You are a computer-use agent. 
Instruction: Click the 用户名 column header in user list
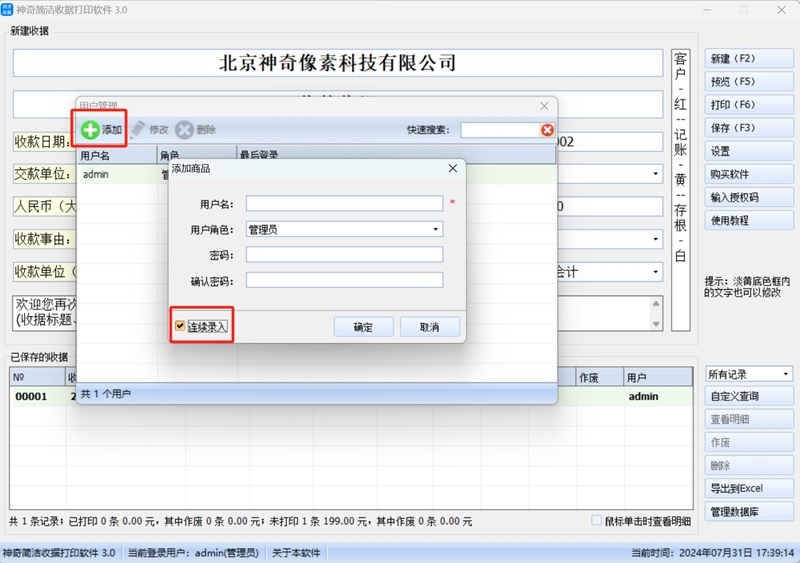pos(117,155)
